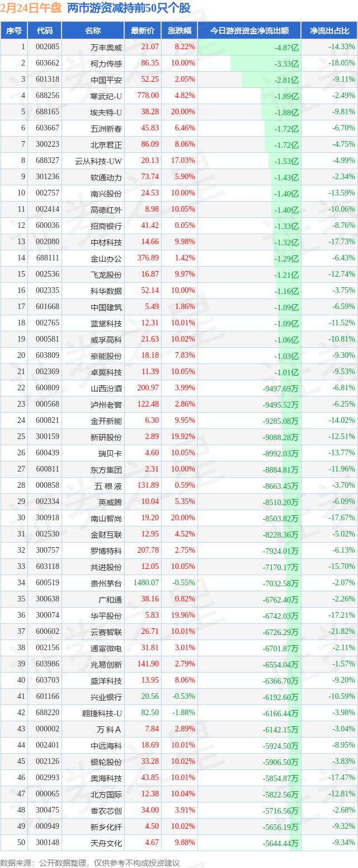Select stock name 北京君正
The height and width of the screenshot is (868, 358).
point(106,144)
